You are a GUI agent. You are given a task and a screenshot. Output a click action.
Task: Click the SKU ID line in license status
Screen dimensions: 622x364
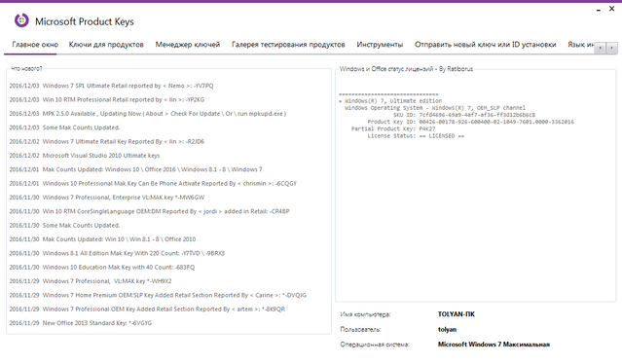[464, 115]
